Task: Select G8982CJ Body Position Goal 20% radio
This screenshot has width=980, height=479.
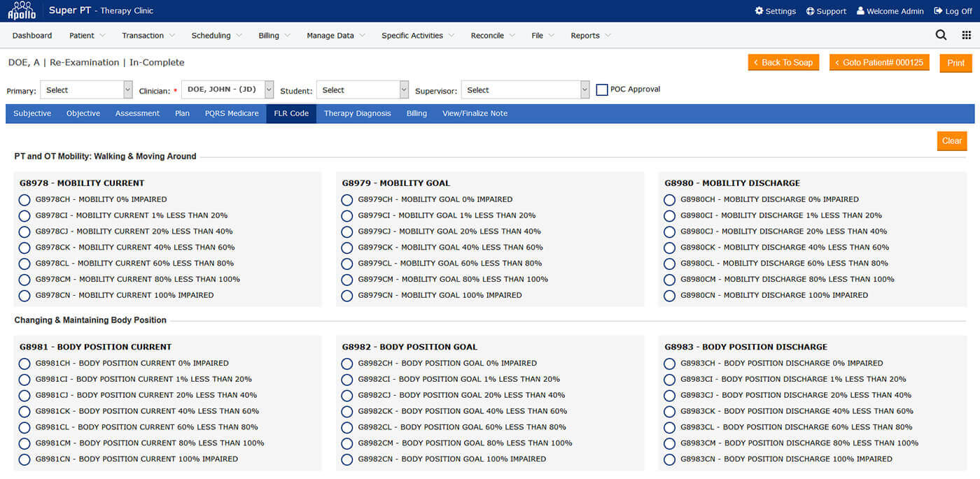Action: click(x=346, y=396)
